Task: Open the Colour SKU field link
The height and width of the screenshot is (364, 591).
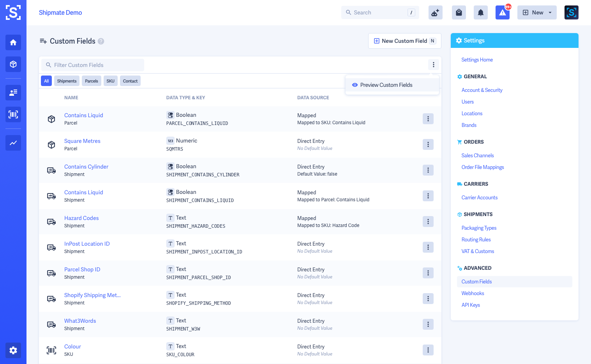Action: 72,346
